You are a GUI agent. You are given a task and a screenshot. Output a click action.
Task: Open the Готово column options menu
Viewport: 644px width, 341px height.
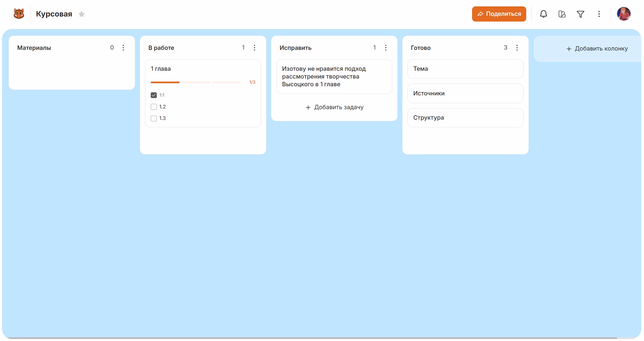[x=517, y=48]
